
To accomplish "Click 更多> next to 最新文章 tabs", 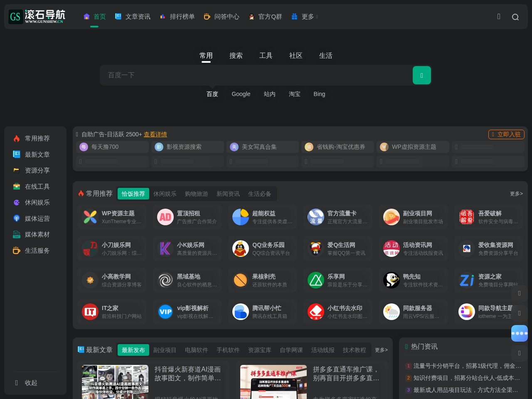I will (x=381, y=350).
